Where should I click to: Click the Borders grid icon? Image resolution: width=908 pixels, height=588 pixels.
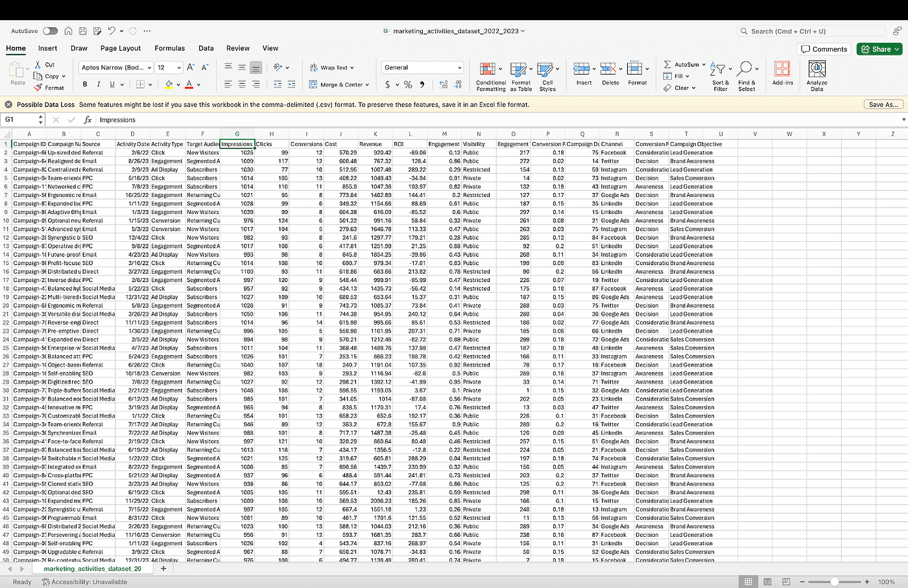[140, 84]
